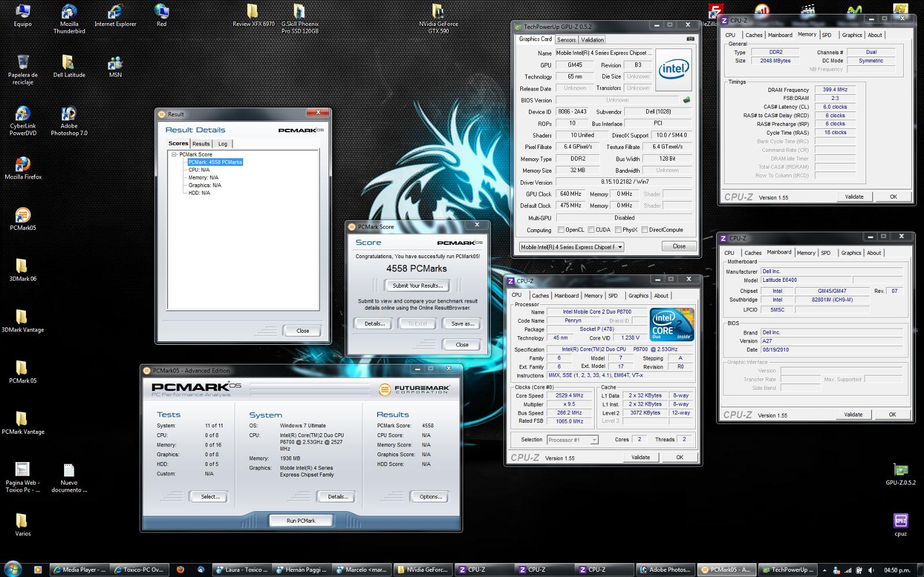The image size is (924, 577).
Task: Enable PhysX checkbox in GPU-Z
Action: click(x=619, y=230)
